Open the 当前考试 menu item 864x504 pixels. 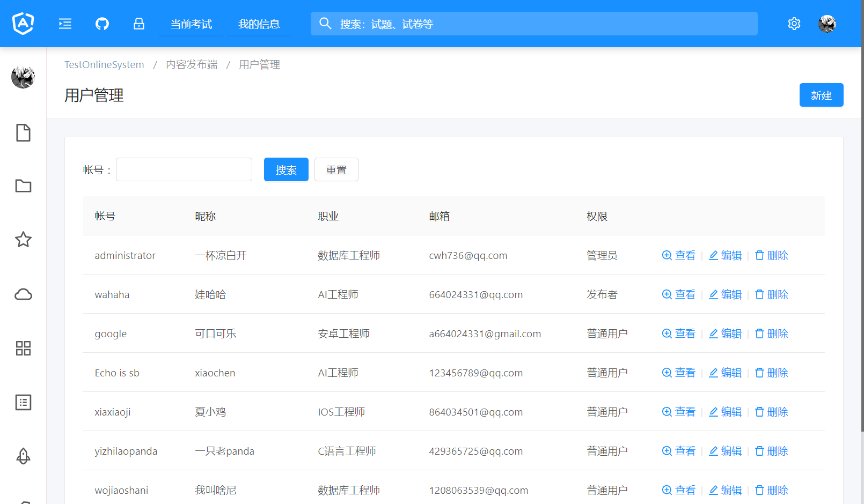191,24
